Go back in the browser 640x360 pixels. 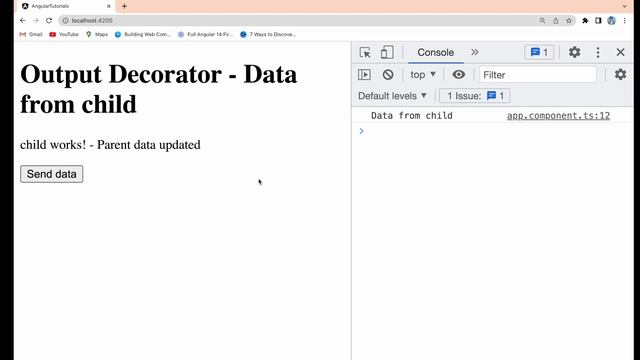coord(23,20)
